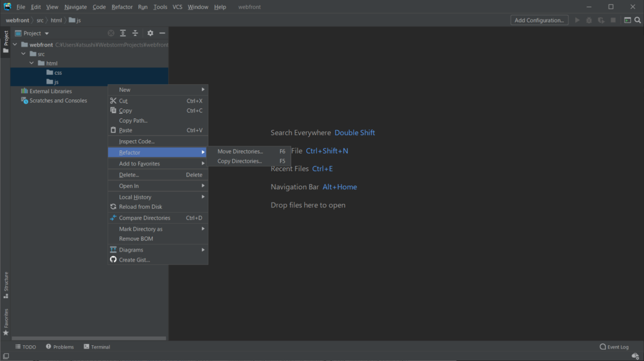Click the Paste clipboard icon
This screenshot has width=644, height=361.
113,130
